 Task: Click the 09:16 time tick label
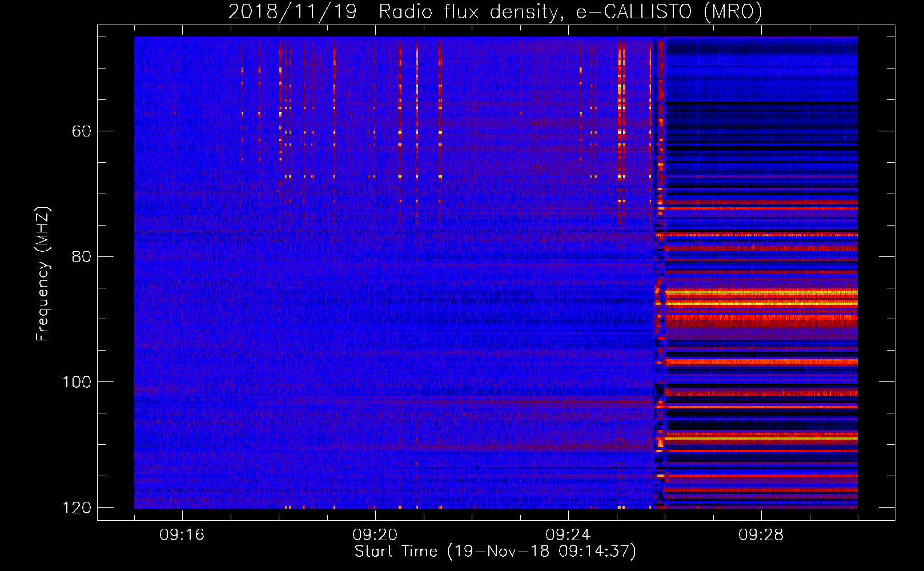pyautogui.click(x=182, y=535)
